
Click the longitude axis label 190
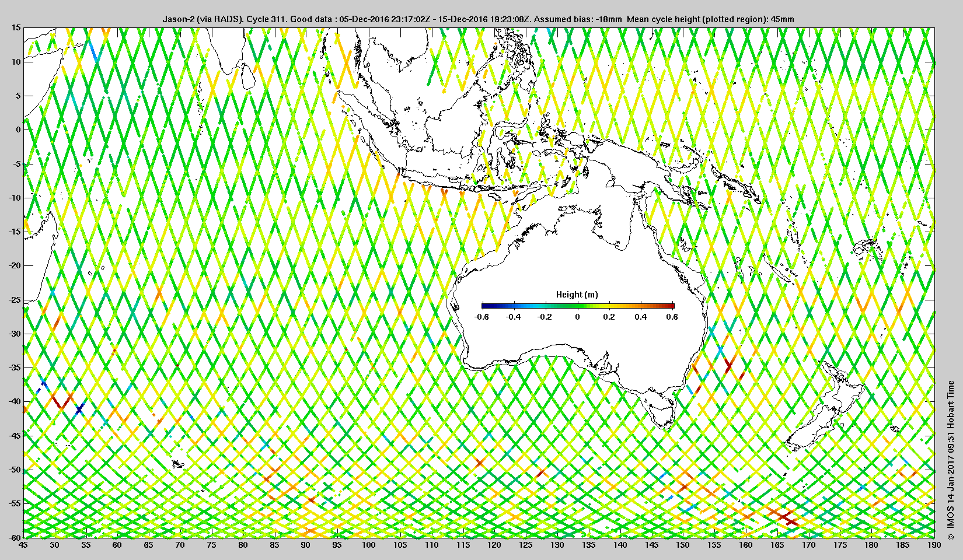click(x=934, y=545)
